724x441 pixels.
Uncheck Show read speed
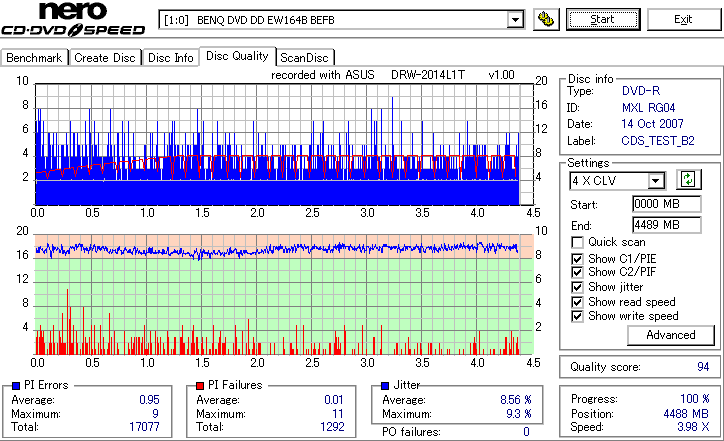click(577, 302)
